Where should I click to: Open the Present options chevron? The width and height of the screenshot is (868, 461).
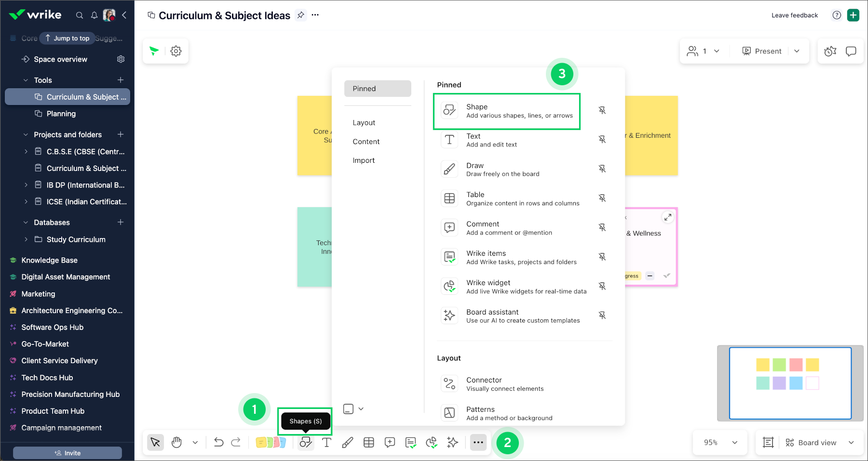click(x=797, y=51)
